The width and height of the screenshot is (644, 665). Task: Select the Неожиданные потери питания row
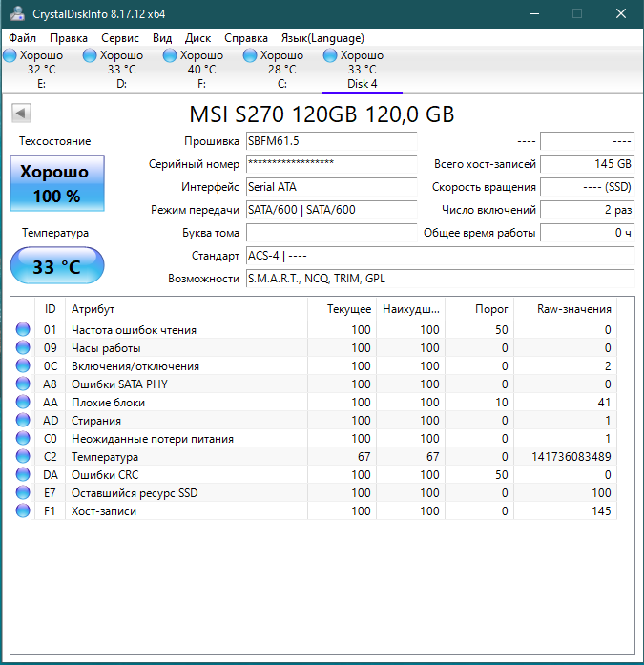pyautogui.click(x=314, y=439)
